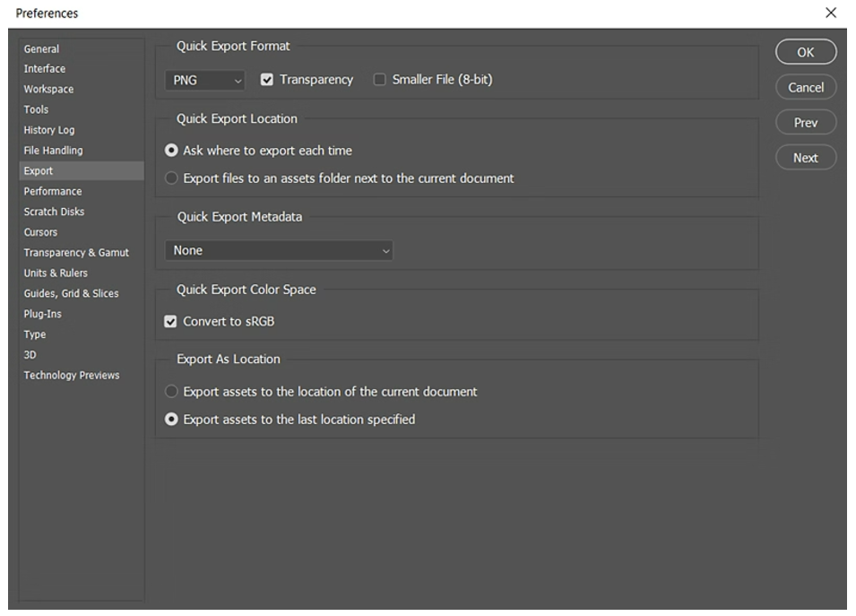Choose Export files to an assets folder
This screenshot has width=856, height=616.
tap(171, 178)
